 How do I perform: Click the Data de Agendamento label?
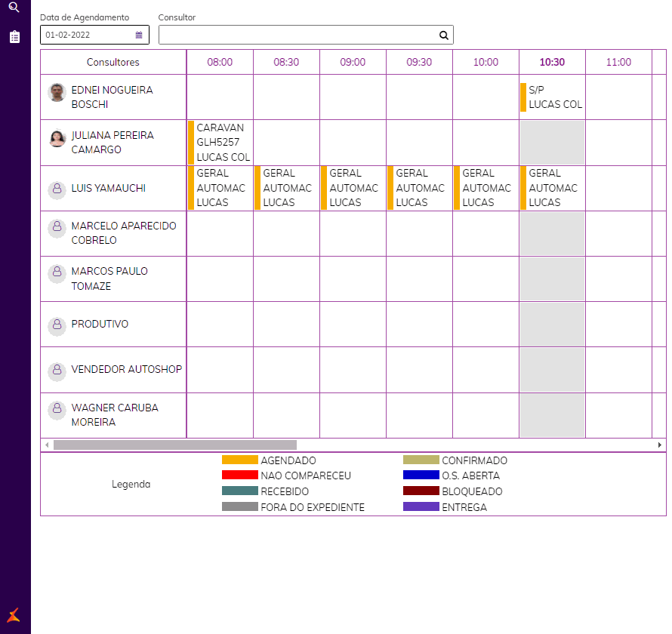click(85, 17)
